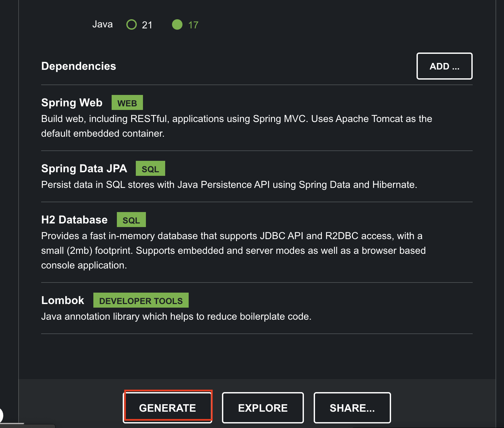Viewport: 504px width, 428px height.
Task: Click the WEB tag badge
Action: 127,103
